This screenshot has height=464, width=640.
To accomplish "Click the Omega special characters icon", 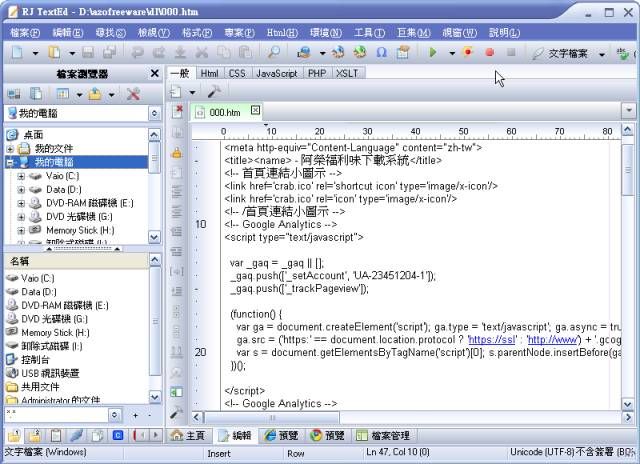I will pyautogui.click(x=381, y=52).
